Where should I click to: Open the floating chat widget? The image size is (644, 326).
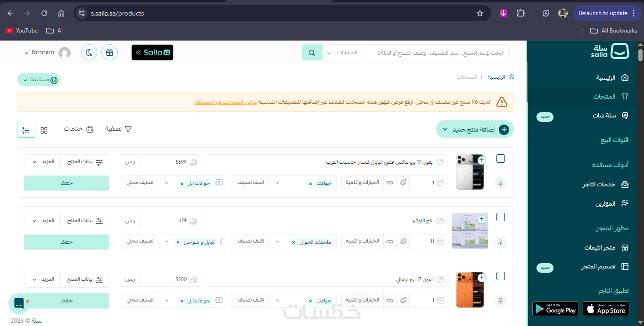[x=19, y=304]
